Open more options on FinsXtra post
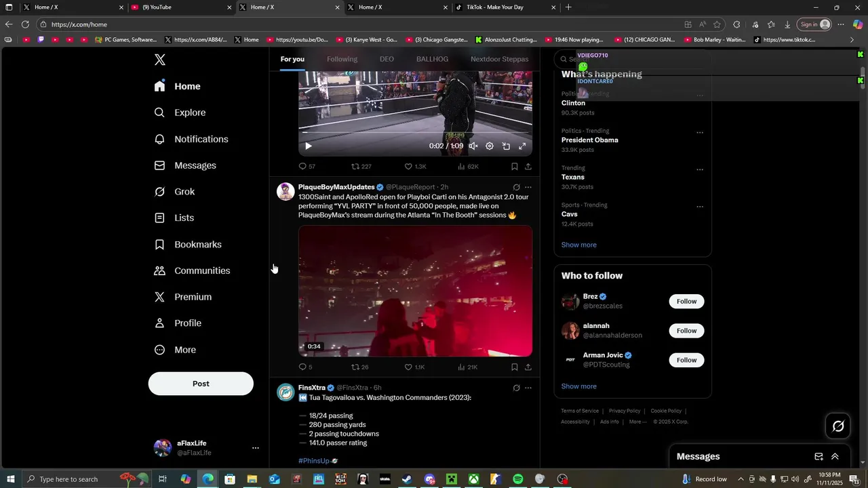 (528, 388)
